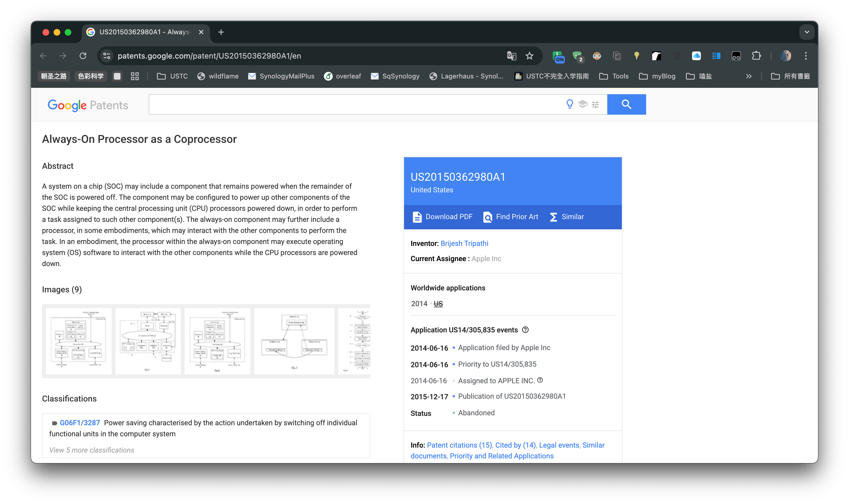
Task: Expand View 5 more classifications
Action: click(91, 450)
